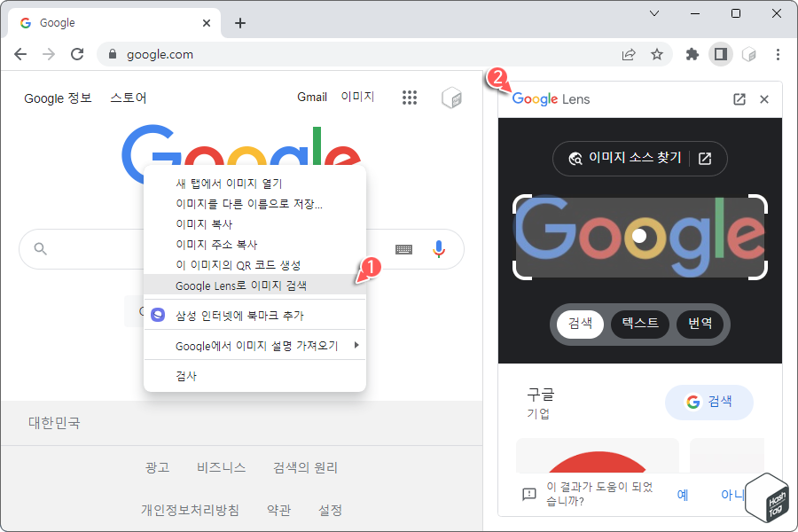
Task: Open the 스토어 link
Action: point(129,98)
